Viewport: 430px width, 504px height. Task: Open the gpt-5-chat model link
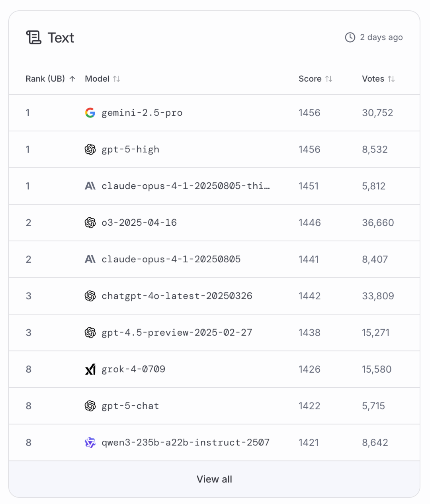tap(130, 406)
